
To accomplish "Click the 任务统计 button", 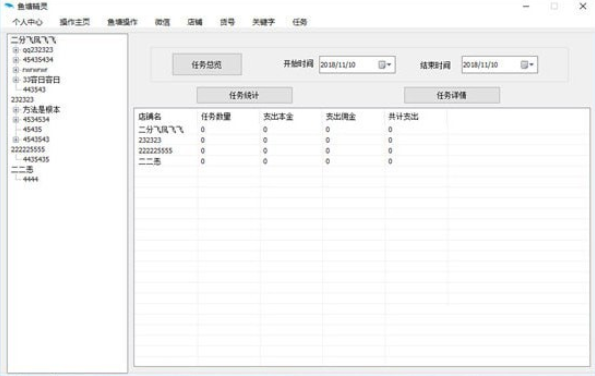I will 244,95.
